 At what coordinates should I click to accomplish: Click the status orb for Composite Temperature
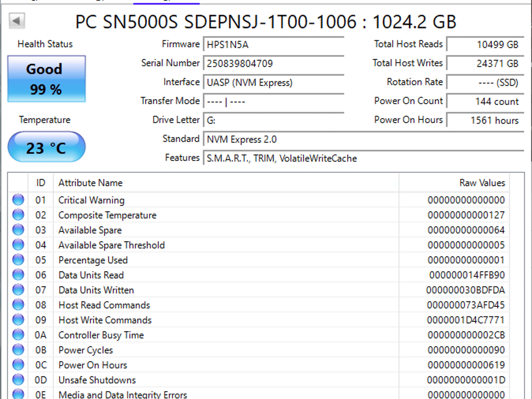coord(18,215)
